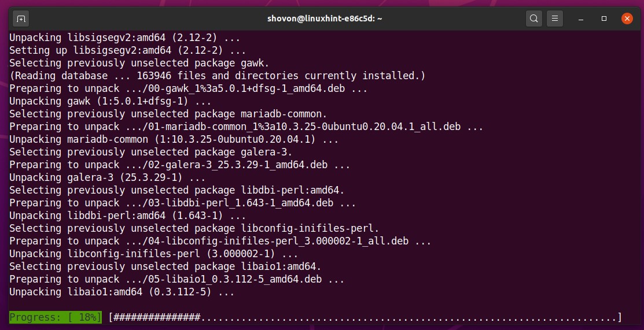Image resolution: width=644 pixels, height=330 pixels.
Task: Click the terminal search magnifier icon
Action: (x=534, y=18)
